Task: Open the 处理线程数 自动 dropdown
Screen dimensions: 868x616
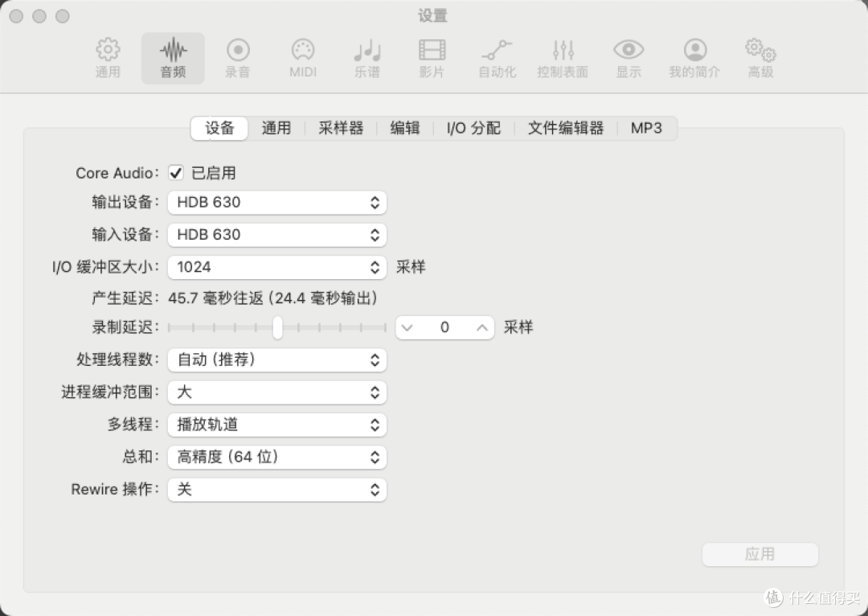Action: coord(276,360)
